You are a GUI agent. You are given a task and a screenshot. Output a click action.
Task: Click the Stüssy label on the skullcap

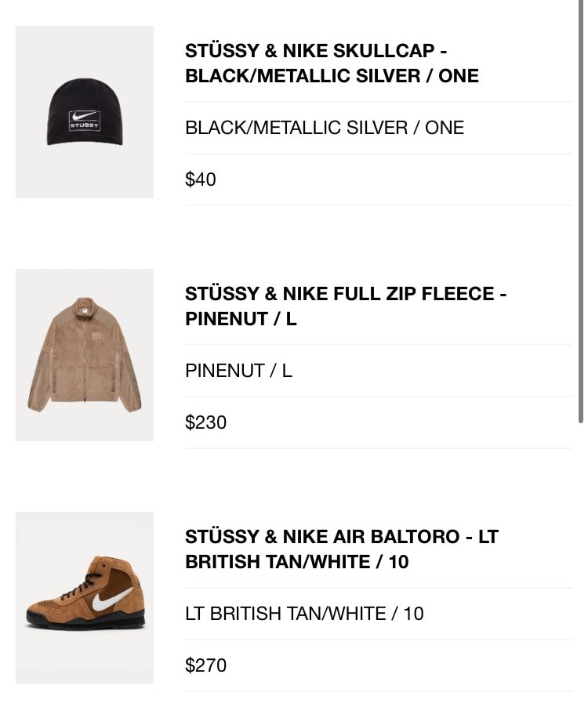click(84, 125)
